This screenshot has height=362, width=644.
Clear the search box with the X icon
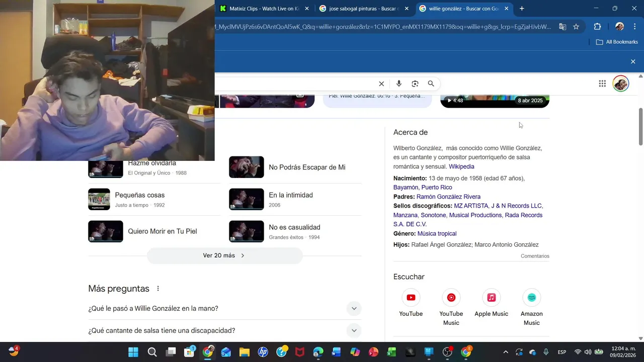click(381, 84)
